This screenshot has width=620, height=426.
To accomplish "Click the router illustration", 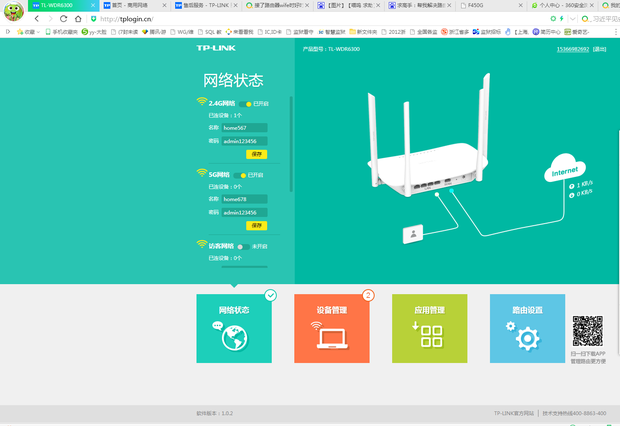I will [429, 136].
